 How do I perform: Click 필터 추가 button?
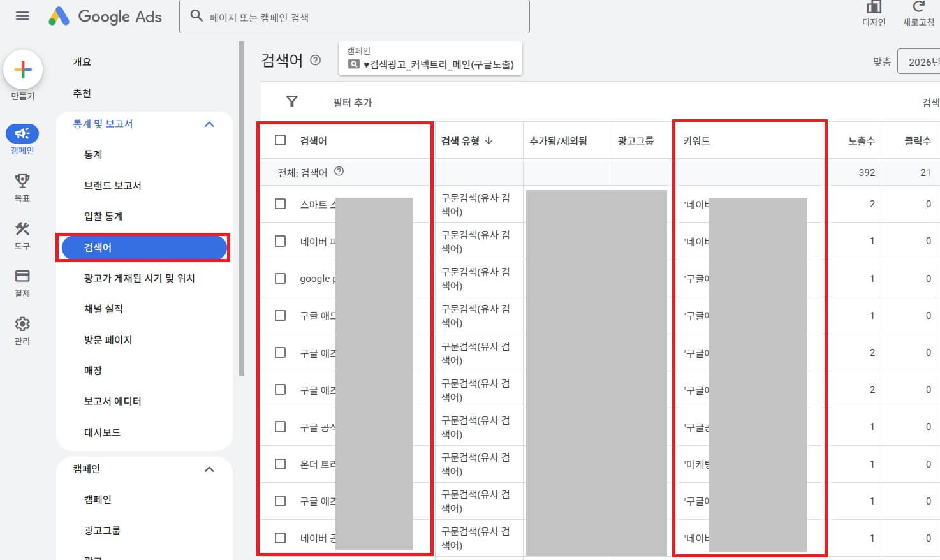(x=353, y=103)
